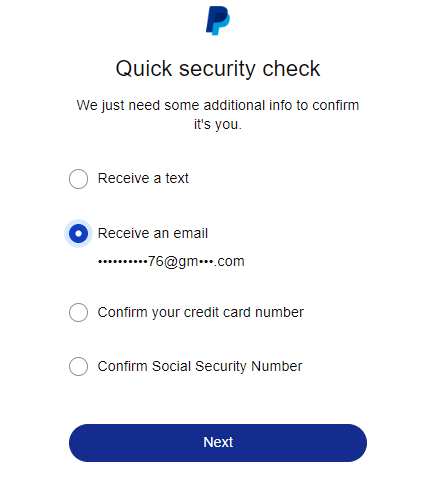Select the Receive a text radio button
The width and height of the screenshot is (438, 481).
pyautogui.click(x=78, y=179)
